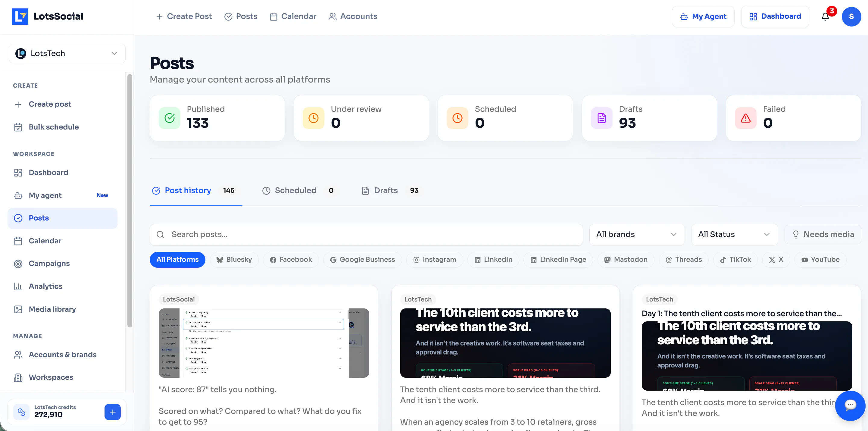Click the LotsTech credits coin icon
Image resolution: width=868 pixels, height=431 pixels.
click(21, 412)
